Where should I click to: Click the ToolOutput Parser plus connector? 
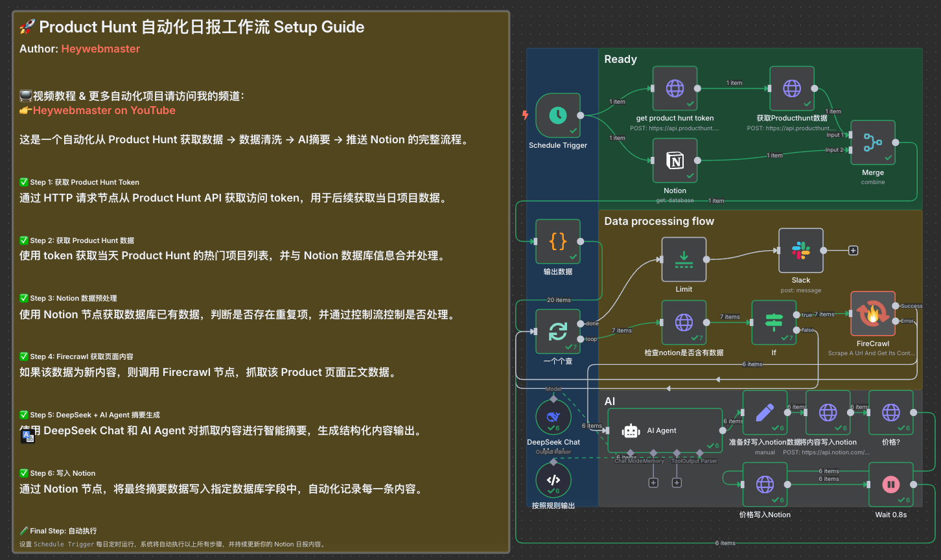point(677,482)
